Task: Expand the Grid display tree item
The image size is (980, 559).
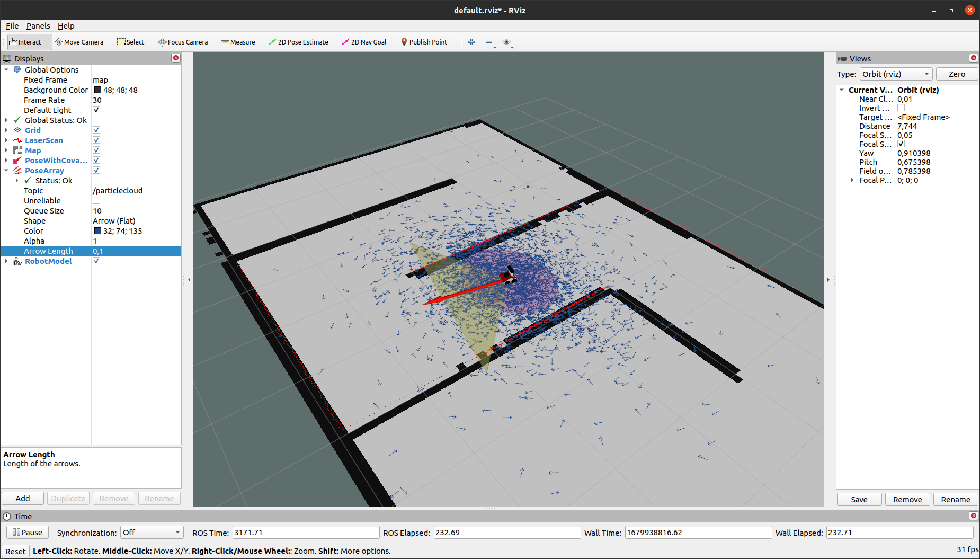Action: [6, 130]
